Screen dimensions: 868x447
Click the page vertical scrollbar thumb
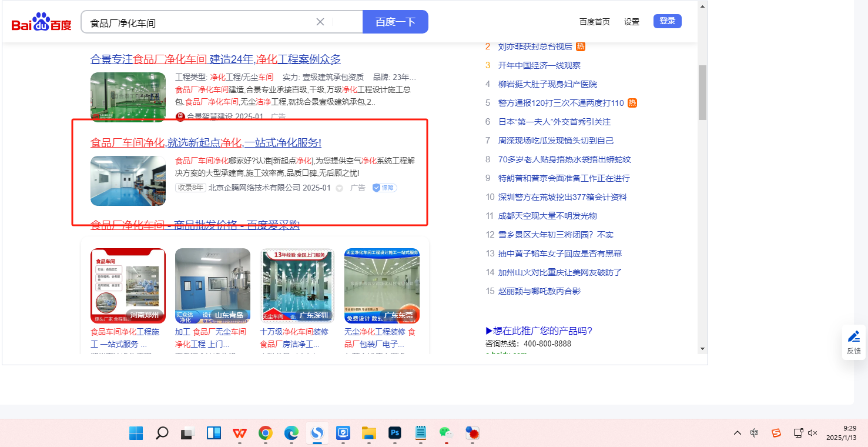(702, 92)
